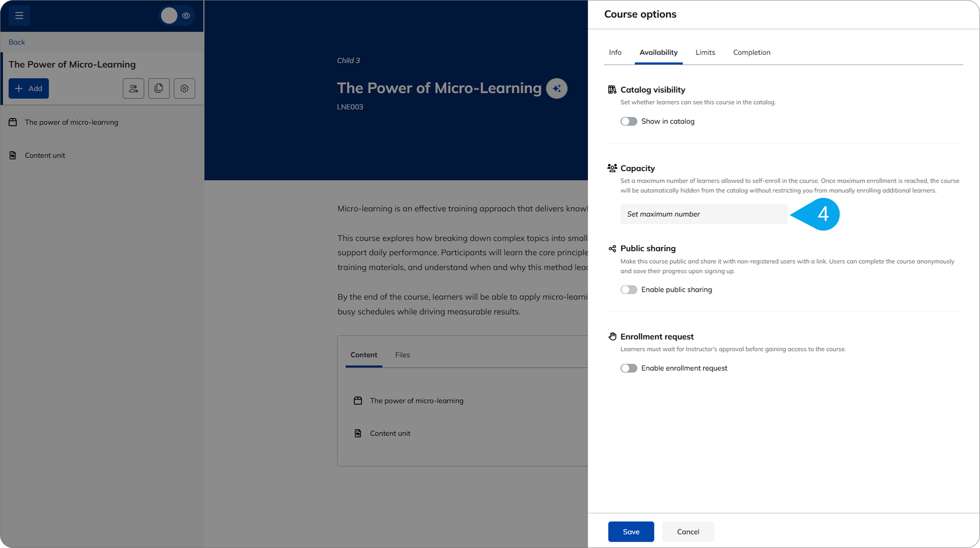Open the Info tab
The height and width of the screenshot is (548, 980).
[x=615, y=52]
